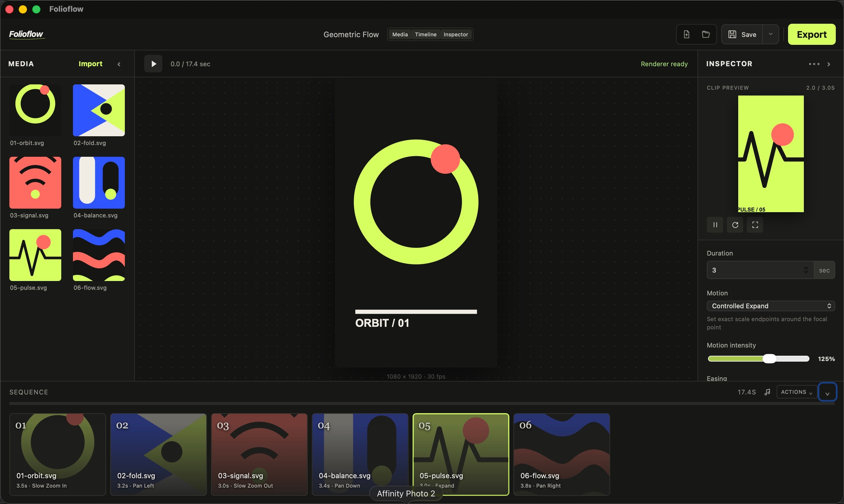This screenshot has height=504, width=844.
Task: Click the 1080 x 1920 · 30 fps label
Action: [x=416, y=376]
